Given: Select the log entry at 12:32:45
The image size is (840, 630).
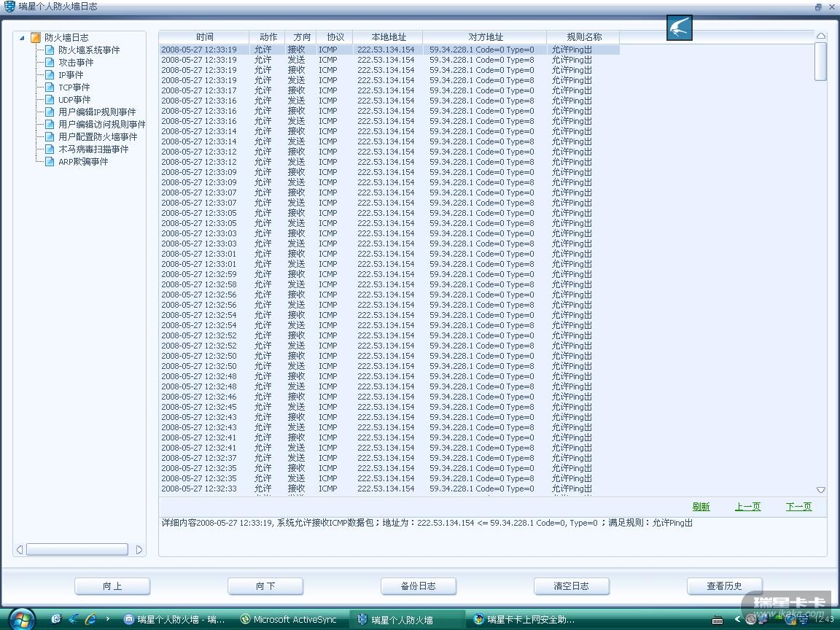Looking at the screenshot, I should (389, 407).
